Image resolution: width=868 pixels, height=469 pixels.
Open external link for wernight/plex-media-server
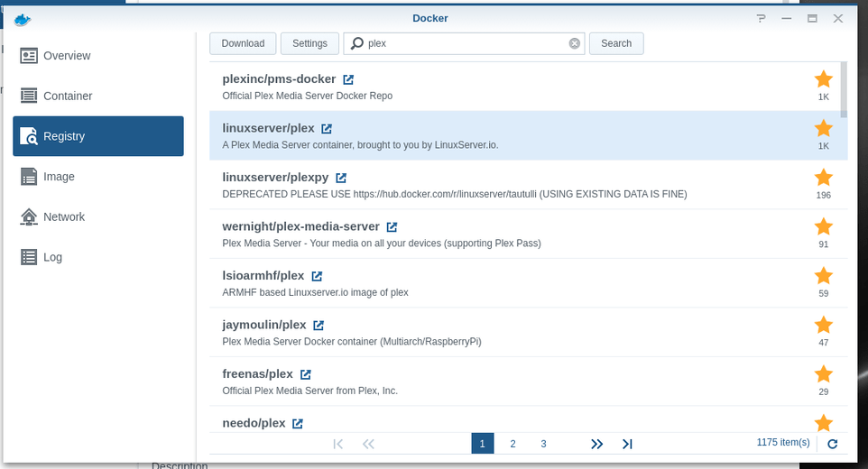[x=392, y=226]
